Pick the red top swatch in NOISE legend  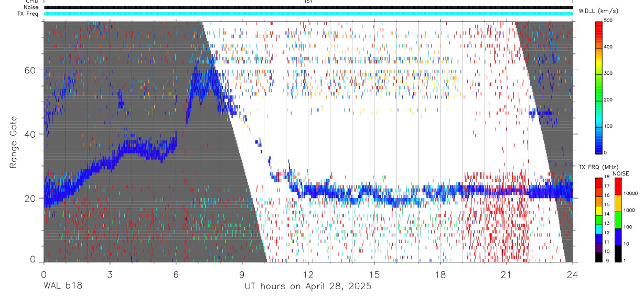pyautogui.click(x=618, y=186)
